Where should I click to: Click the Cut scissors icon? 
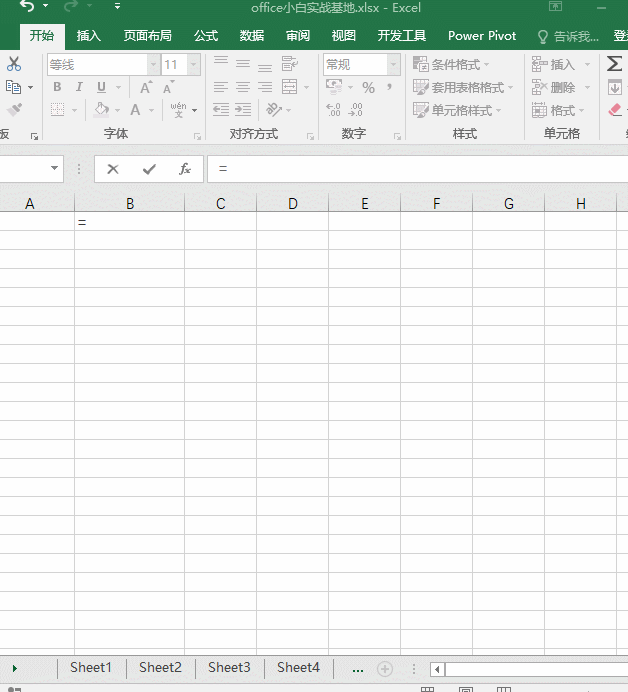tap(14, 64)
